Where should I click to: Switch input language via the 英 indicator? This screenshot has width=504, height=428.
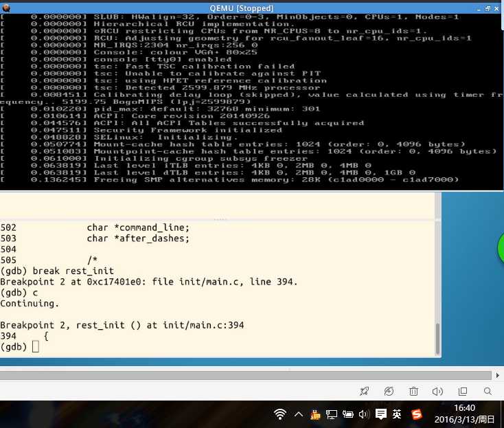[397, 414]
